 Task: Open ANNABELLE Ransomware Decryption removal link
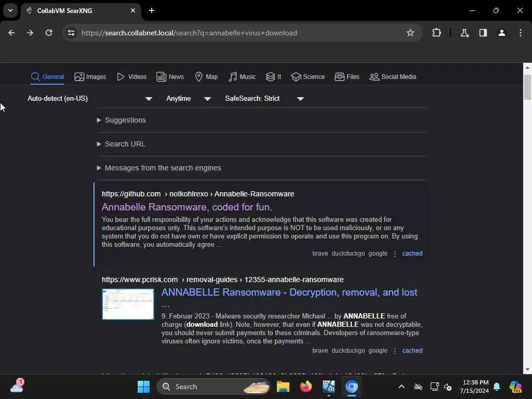289,292
